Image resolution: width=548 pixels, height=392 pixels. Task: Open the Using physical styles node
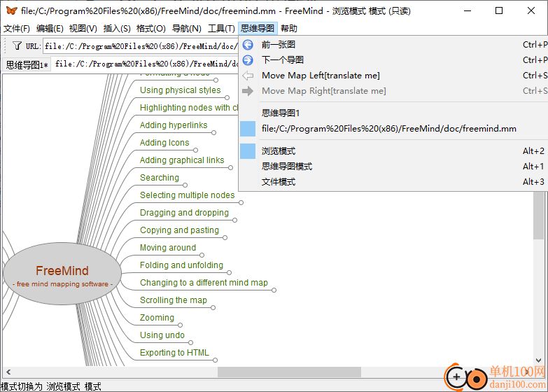coord(181,90)
